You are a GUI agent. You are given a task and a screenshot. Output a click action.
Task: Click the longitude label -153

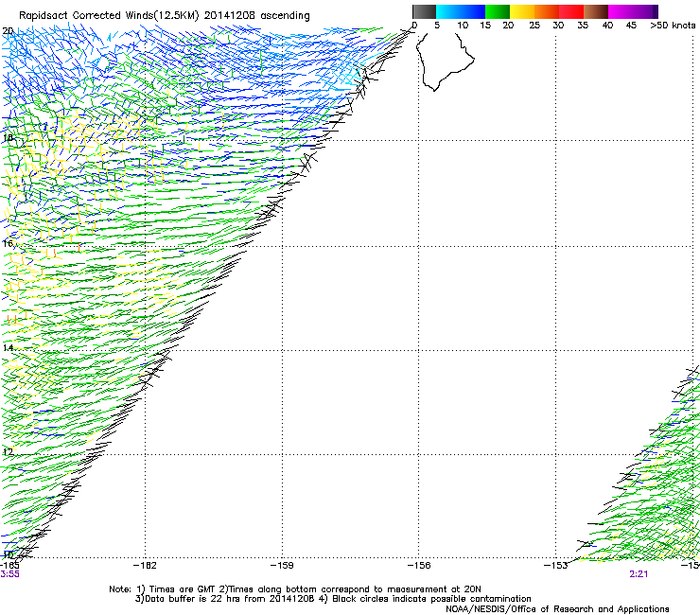pyautogui.click(x=556, y=566)
